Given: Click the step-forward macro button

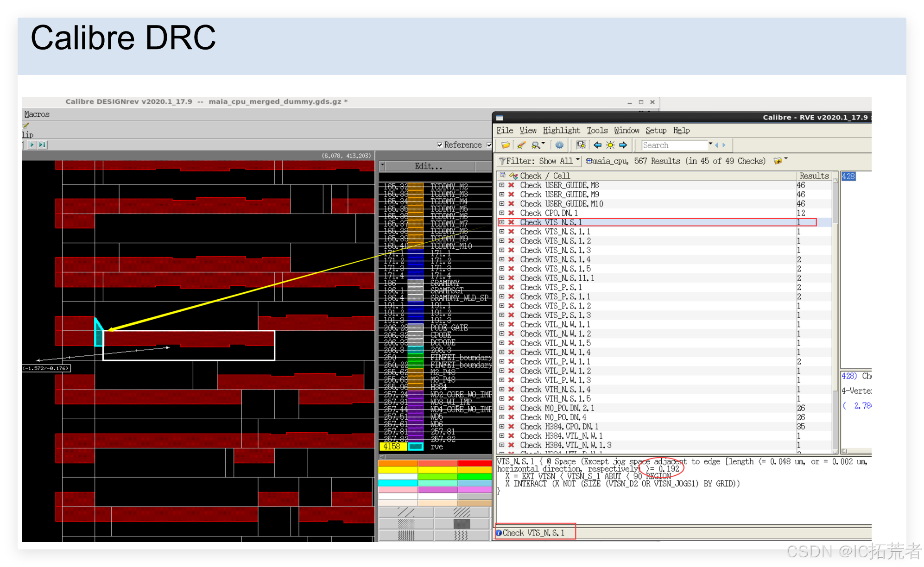Looking at the screenshot, I should tap(42, 145).
